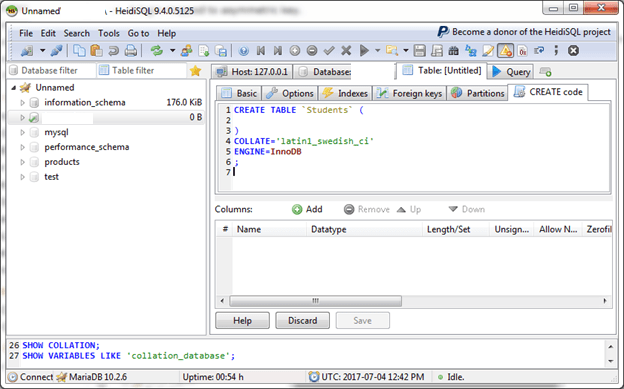Click the Discard button
Image resolution: width=624 pixels, height=389 pixels.
[302, 321]
